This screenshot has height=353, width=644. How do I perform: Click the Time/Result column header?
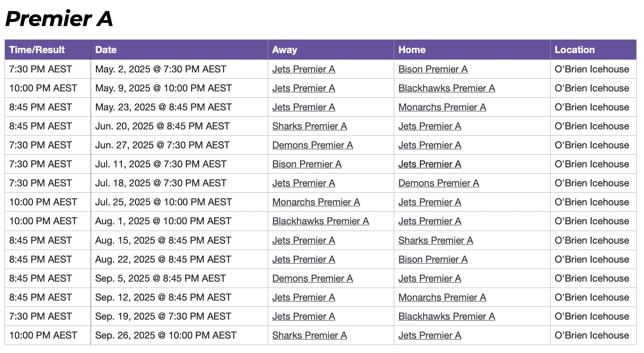pyautogui.click(x=37, y=50)
